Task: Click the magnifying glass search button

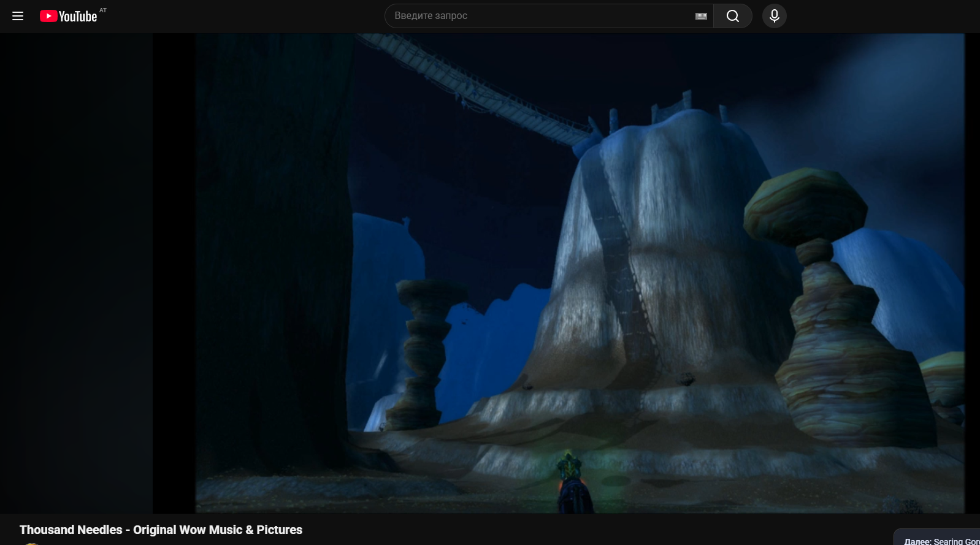Action: [x=733, y=16]
